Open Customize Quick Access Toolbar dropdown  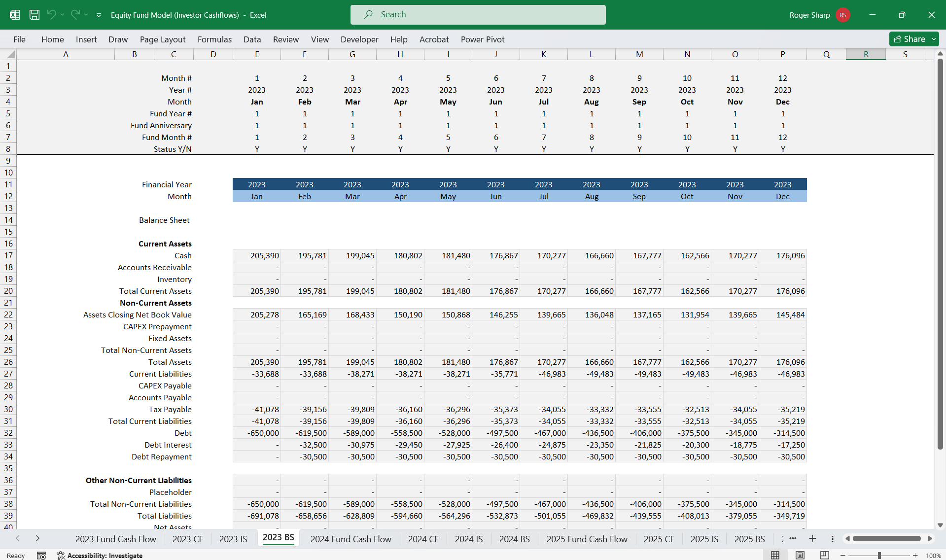tap(99, 15)
